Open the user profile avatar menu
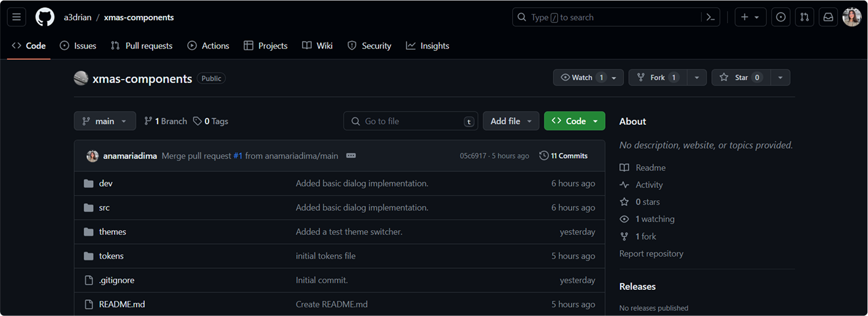The width and height of the screenshot is (868, 316). pos(852,17)
